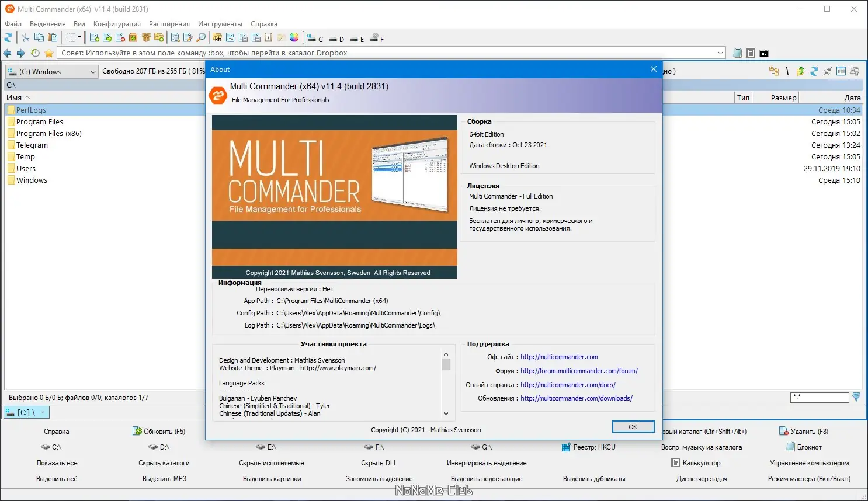Click the folder tree icon in panel toolbar
This screenshot has height=501, width=868.
tap(774, 71)
